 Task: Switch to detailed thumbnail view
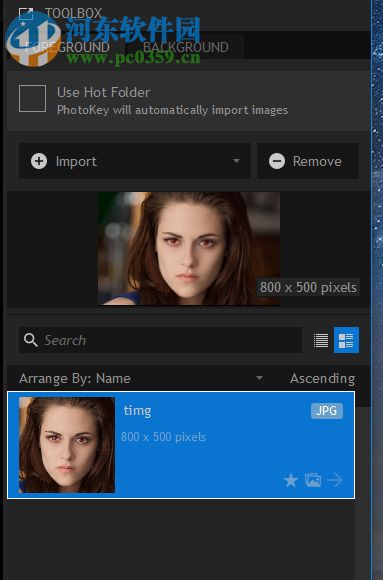346,340
